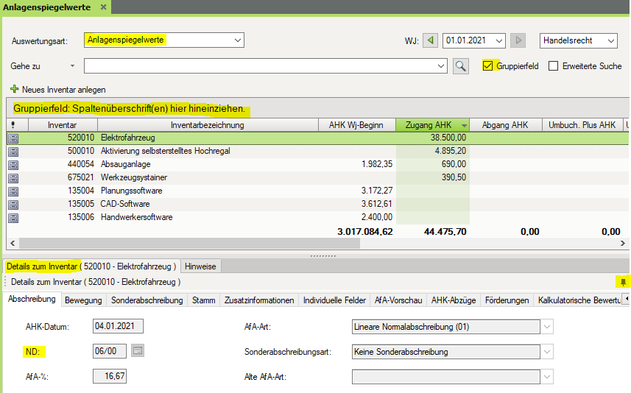Viewport: 631px width, 393px height.
Task: Open the Stamm tab
Action: point(203,300)
